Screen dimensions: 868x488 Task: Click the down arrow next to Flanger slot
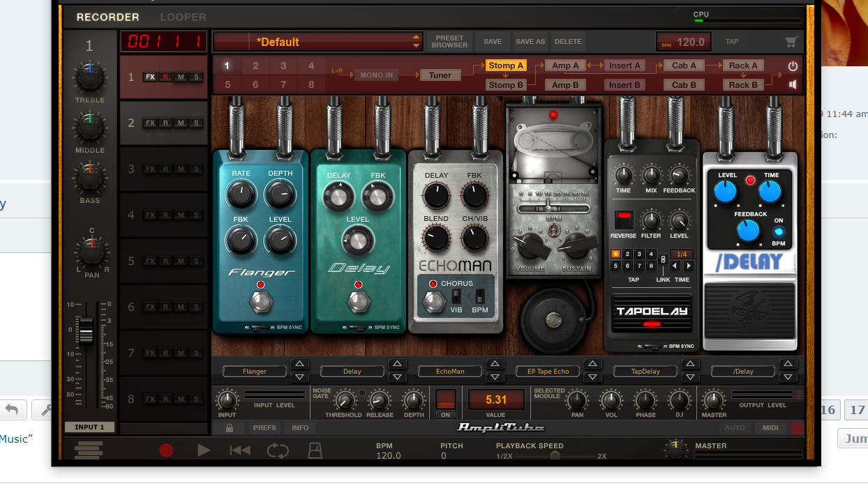[x=299, y=377]
